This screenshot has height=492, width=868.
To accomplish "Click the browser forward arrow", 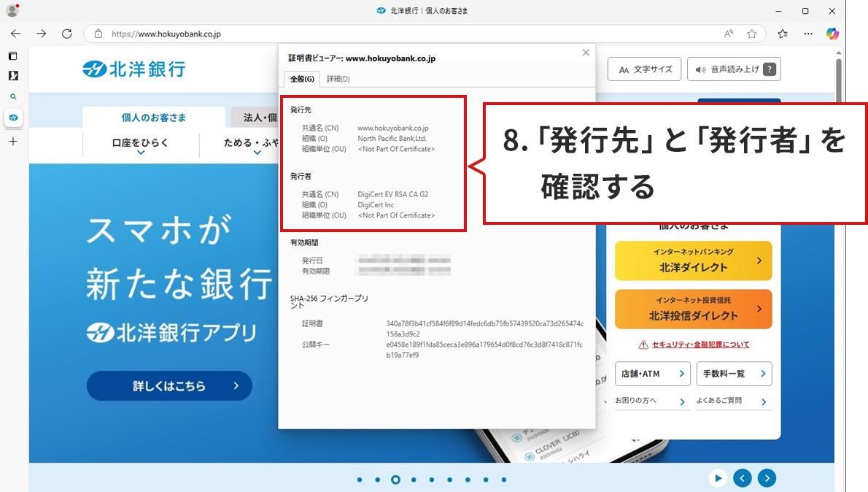I will tap(42, 34).
